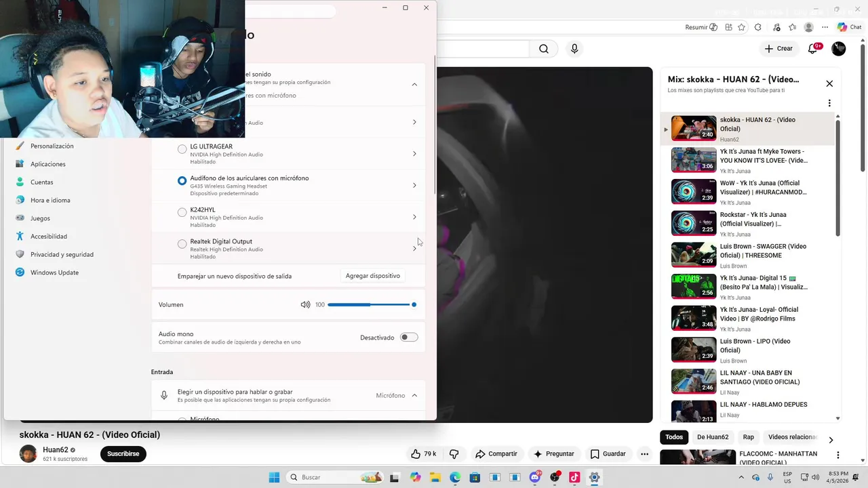This screenshot has width=868, height=488.
Task: Open Privacidad y seguridad settings
Action: [x=62, y=254]
